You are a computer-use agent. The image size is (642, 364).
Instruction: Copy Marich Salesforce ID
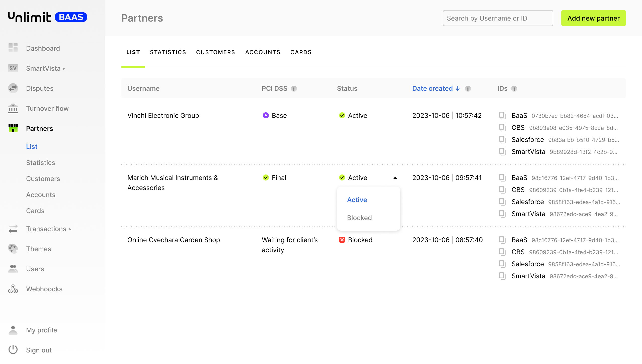pos(502,202)
